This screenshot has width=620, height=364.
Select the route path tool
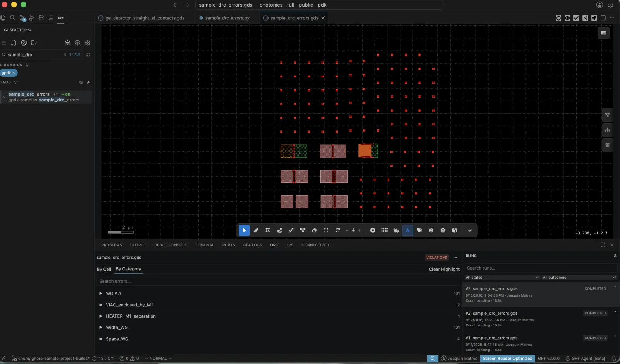click(x=279, y=230)
